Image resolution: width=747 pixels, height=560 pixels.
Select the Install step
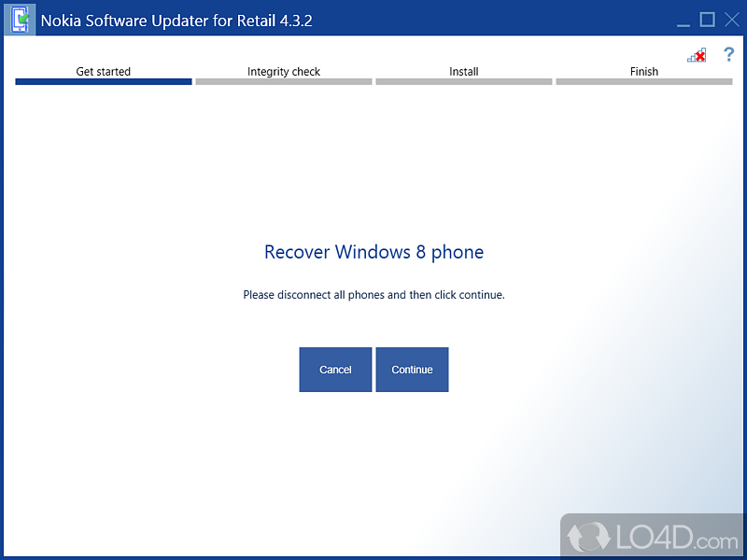[463, 72]
